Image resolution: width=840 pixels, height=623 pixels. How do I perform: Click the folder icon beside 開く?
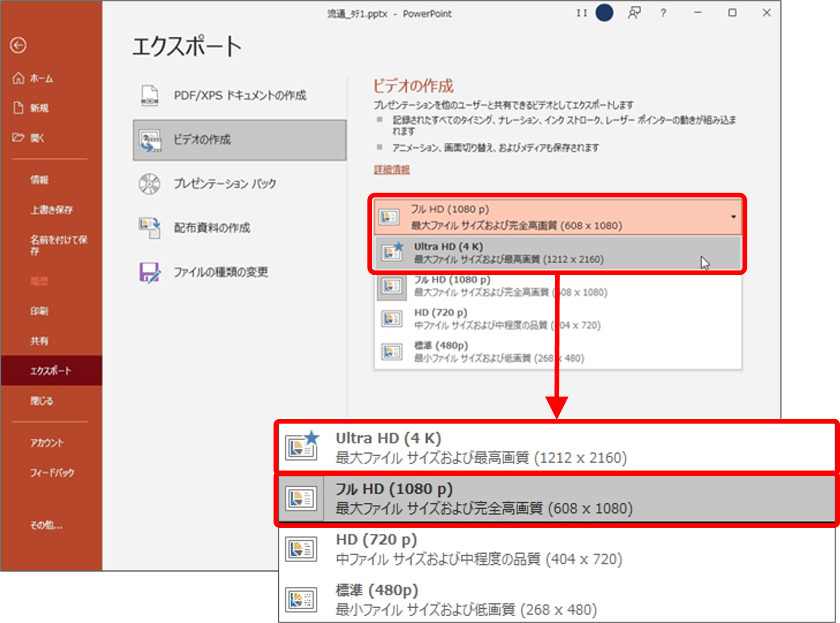pos(18,137)
